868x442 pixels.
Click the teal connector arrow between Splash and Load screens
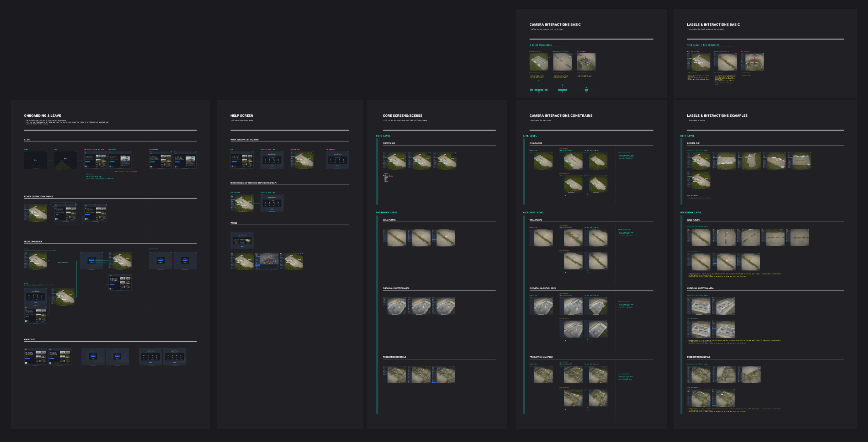51,160
